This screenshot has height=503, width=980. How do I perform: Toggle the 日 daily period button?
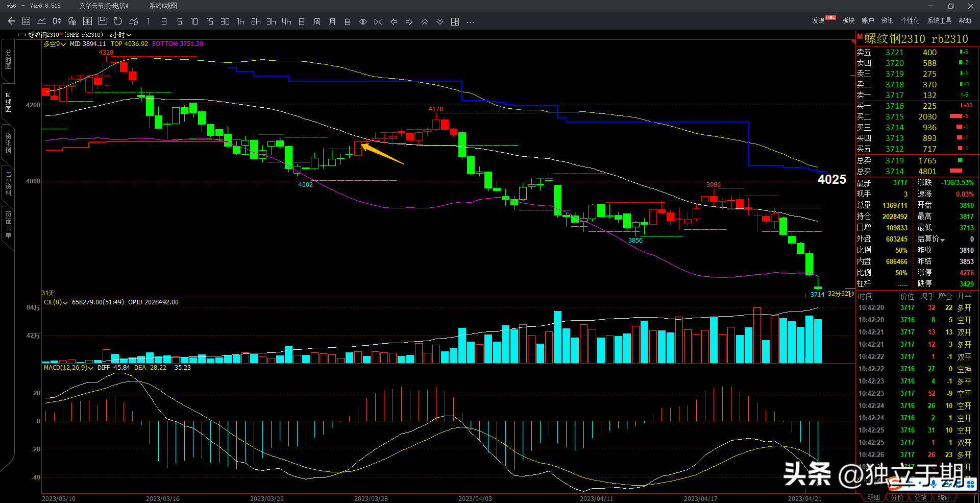[x=302, y=21]
